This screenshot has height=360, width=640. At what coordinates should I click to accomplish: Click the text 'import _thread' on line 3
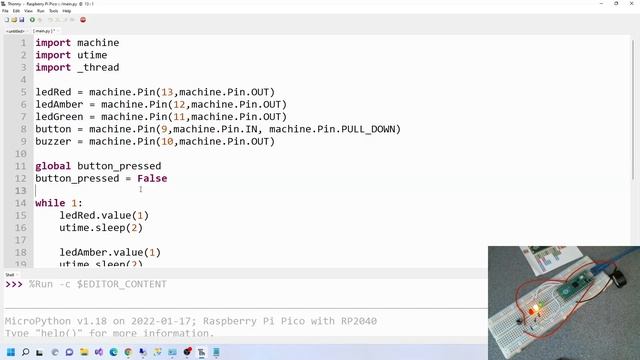77,67
